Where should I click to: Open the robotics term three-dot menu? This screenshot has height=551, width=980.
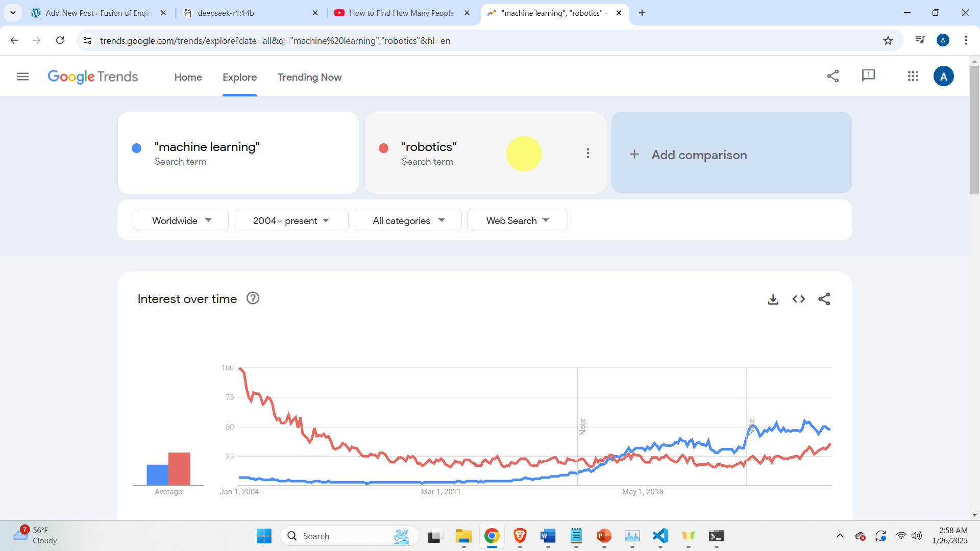pyautogui.click(x=587, y=153)
